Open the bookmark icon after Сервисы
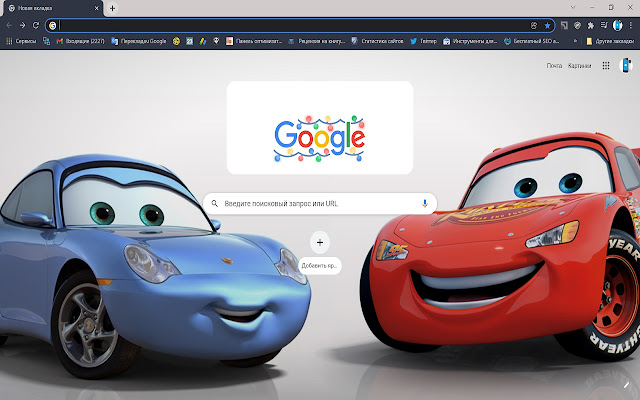The width and height of the screenshot is (640, 400). pyautogui.click(x=46, y=41)
